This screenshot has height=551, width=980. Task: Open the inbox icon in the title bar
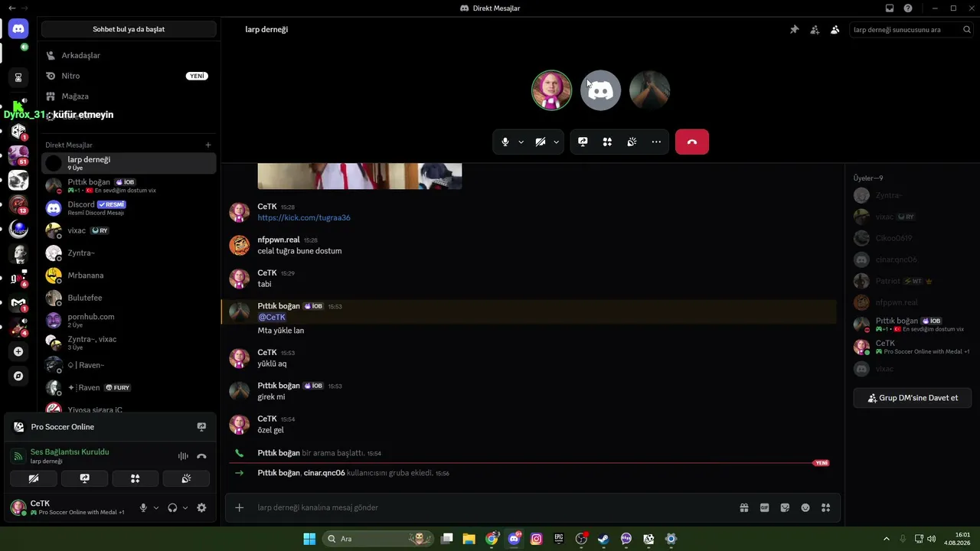890,8
